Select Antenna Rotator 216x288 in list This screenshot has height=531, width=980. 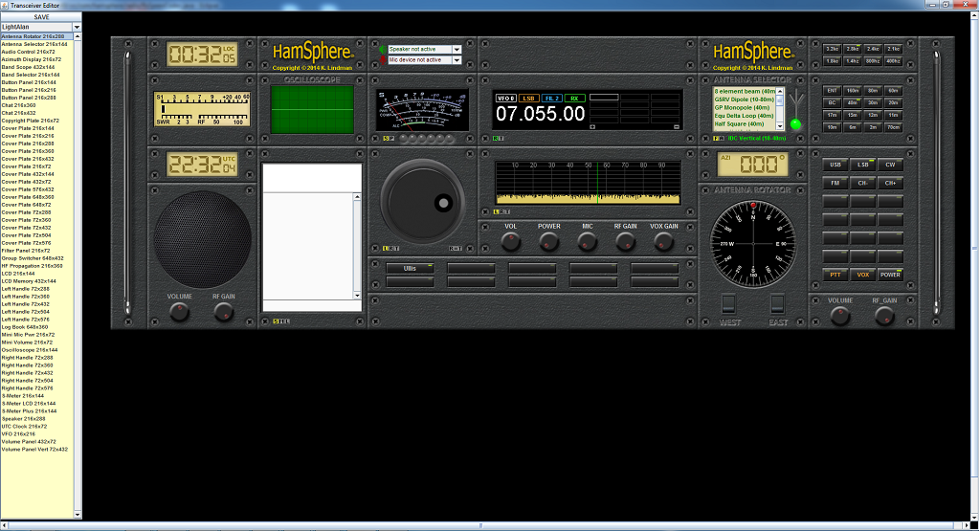(37, 36)
